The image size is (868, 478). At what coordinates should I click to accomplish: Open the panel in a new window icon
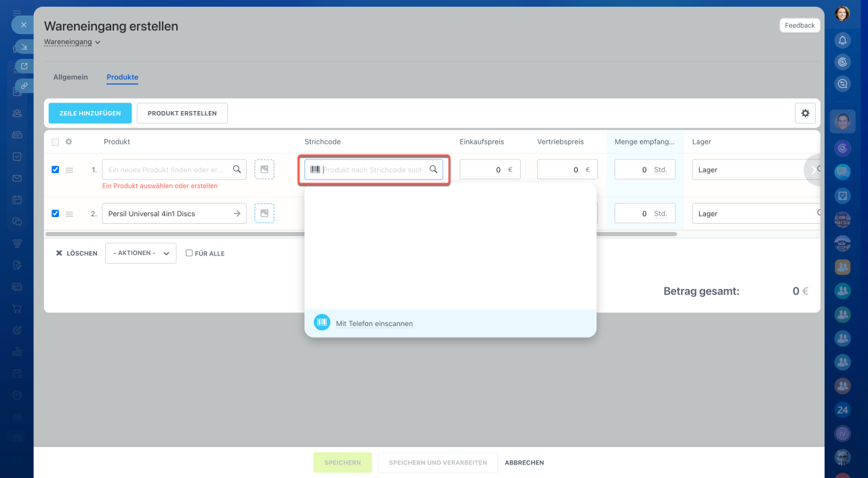click(x=24, y=66)
